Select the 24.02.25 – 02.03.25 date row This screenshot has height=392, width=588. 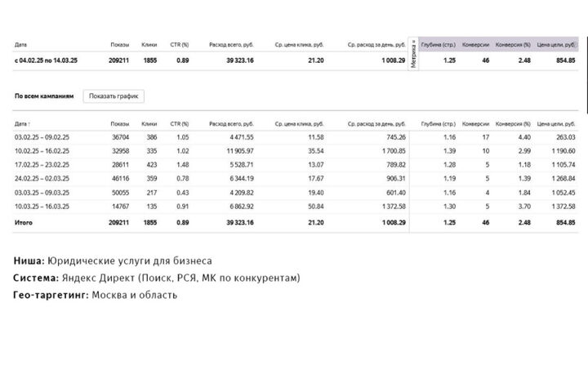(295, 179)
